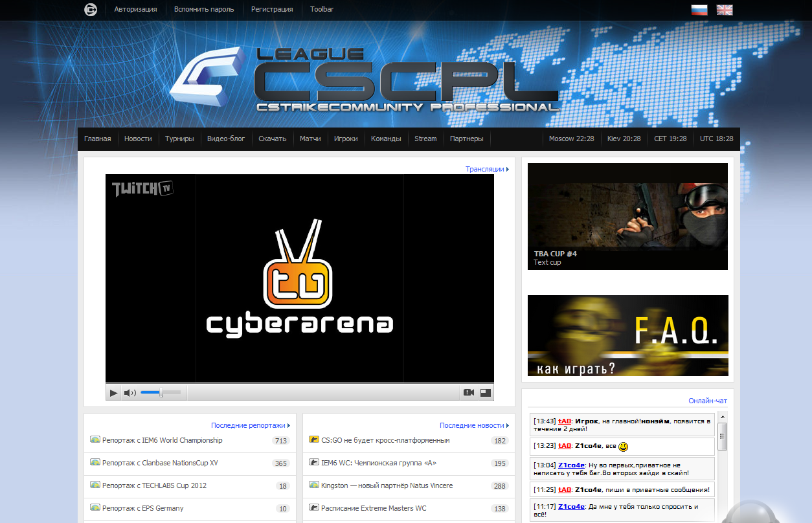812x523 pixels.
Task: Click the icon beside CS:GO не будет кросс-платформенным
Action: tap(314, 440)
